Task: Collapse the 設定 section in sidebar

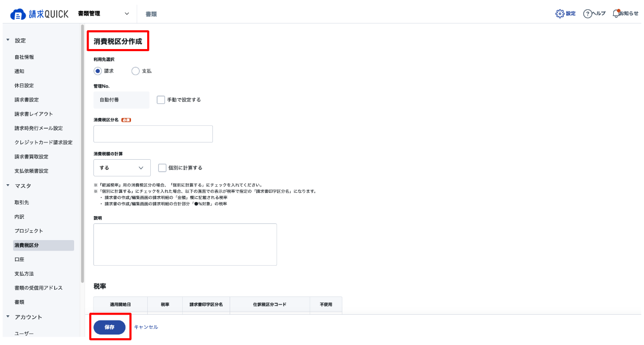Action: (x=8, y=40)
